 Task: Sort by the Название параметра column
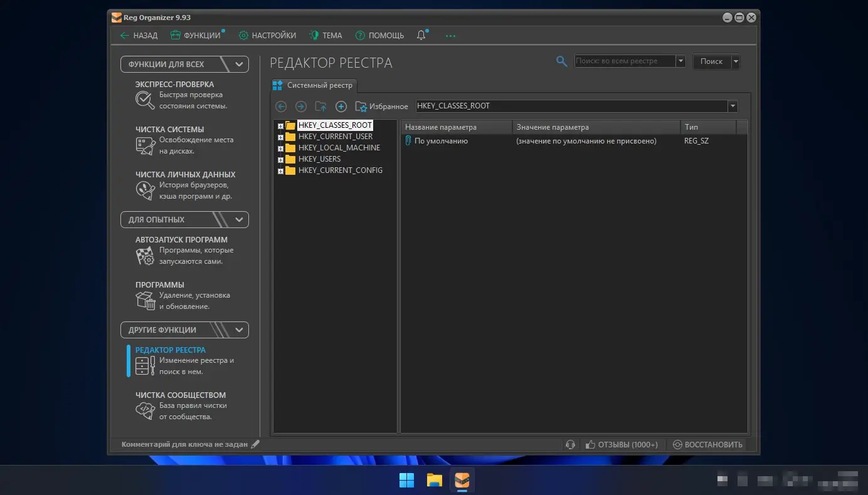point(457,127)
